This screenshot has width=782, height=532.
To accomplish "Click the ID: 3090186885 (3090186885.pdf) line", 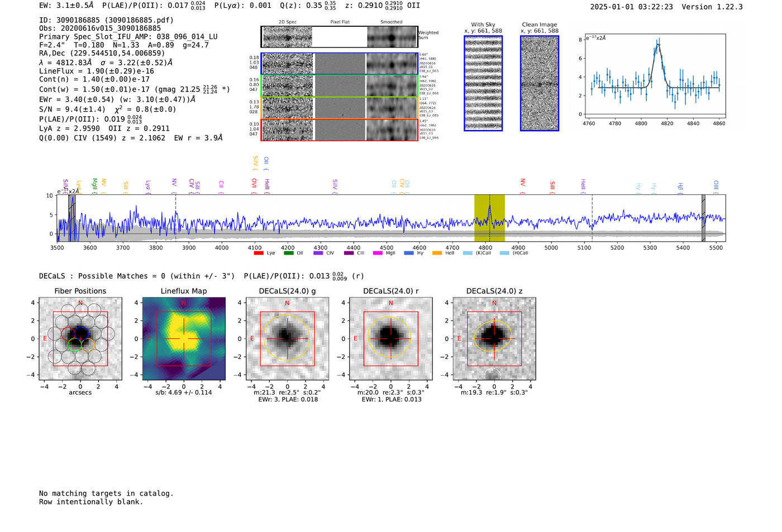I will (x=106, y=20).
